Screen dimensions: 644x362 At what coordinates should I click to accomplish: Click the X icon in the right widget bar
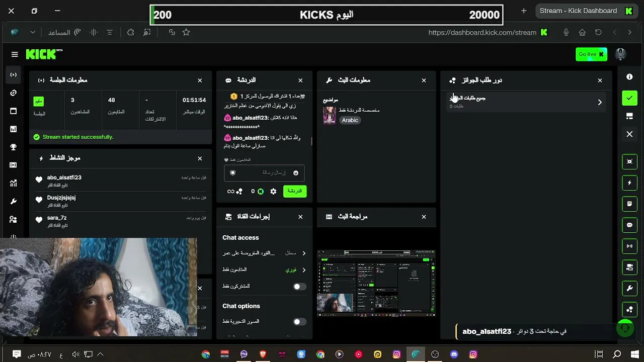(629, 134)
